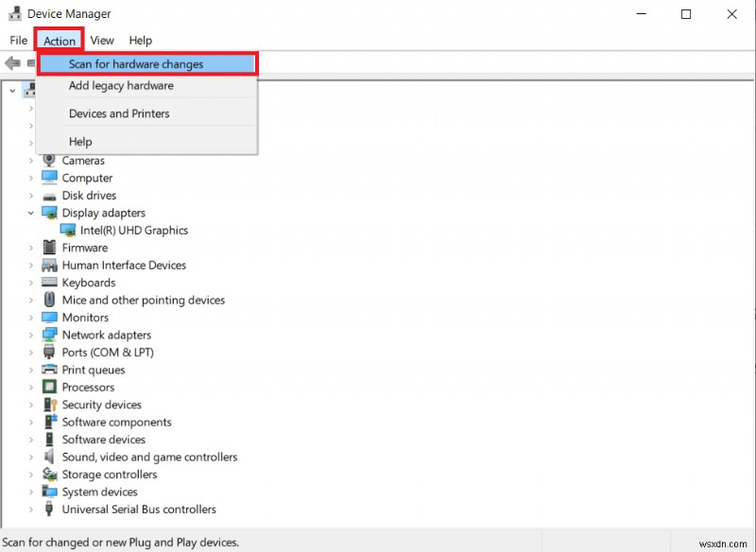This screenshot has width=756, height=552.
Task: Expand the Cameras category
Action: pos(31,161)
